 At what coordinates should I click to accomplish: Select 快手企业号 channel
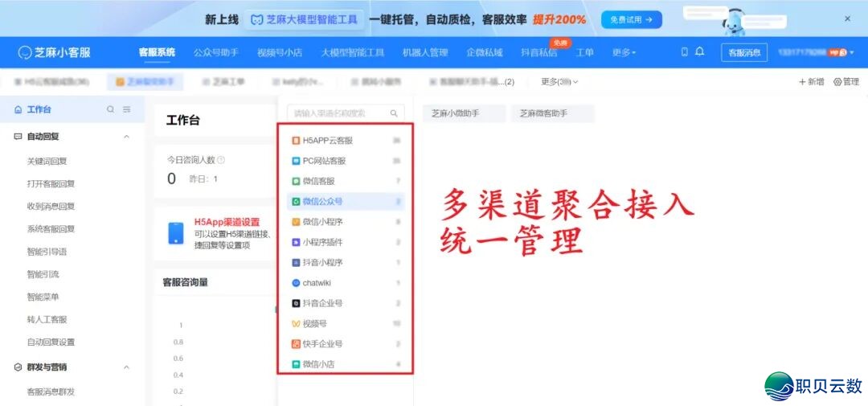[346, 344]
